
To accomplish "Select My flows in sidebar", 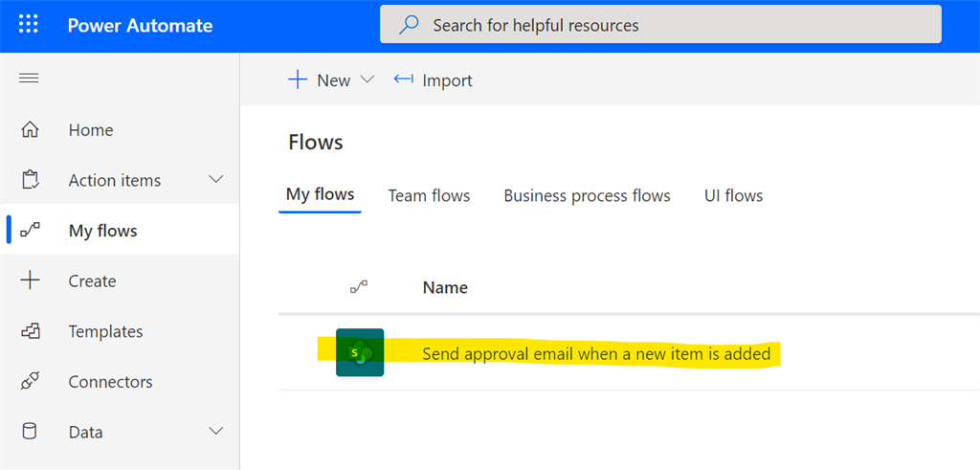I will [x=103, y=231].
